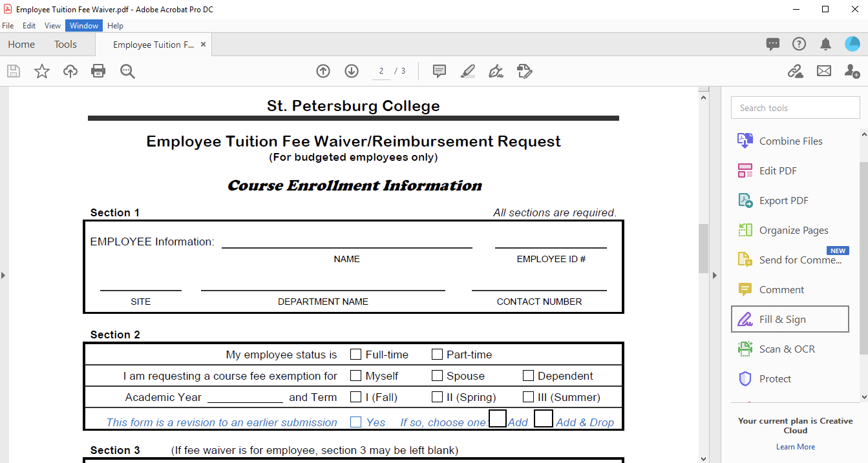
Task: Send file by email envelope icon
Action: pos(824,71)
